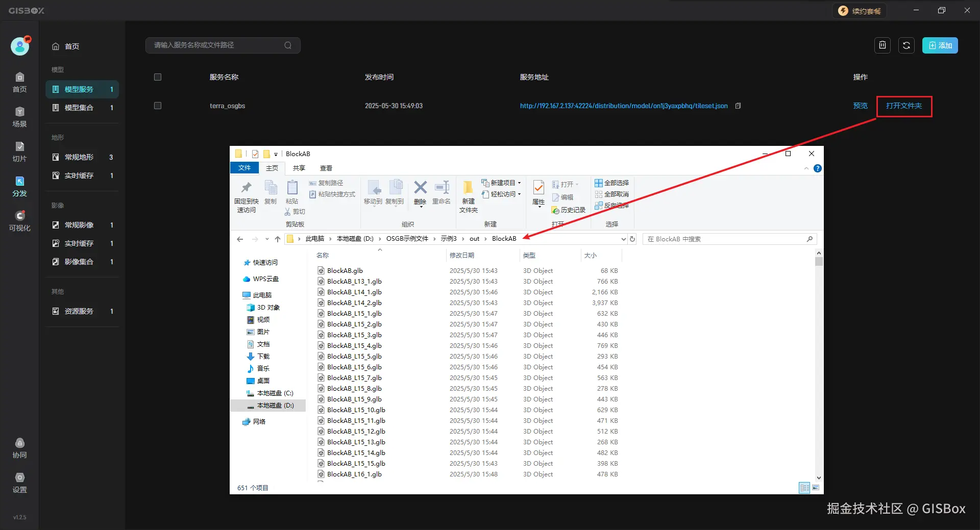Open the 分发 section in left rail
Image resolution: width=980 pixels, height=530 pixels.
19,187
